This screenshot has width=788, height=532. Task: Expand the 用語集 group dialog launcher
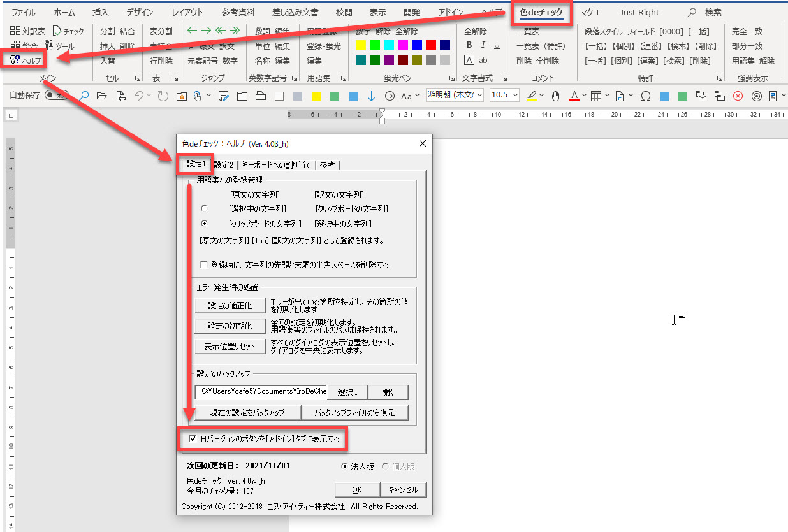tap(344, 78)
